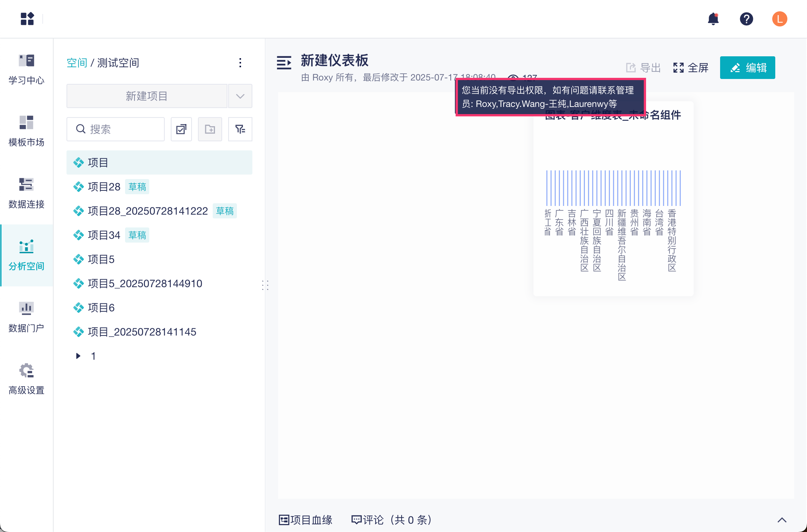Click the 编辑 edit button

[747, 68]
